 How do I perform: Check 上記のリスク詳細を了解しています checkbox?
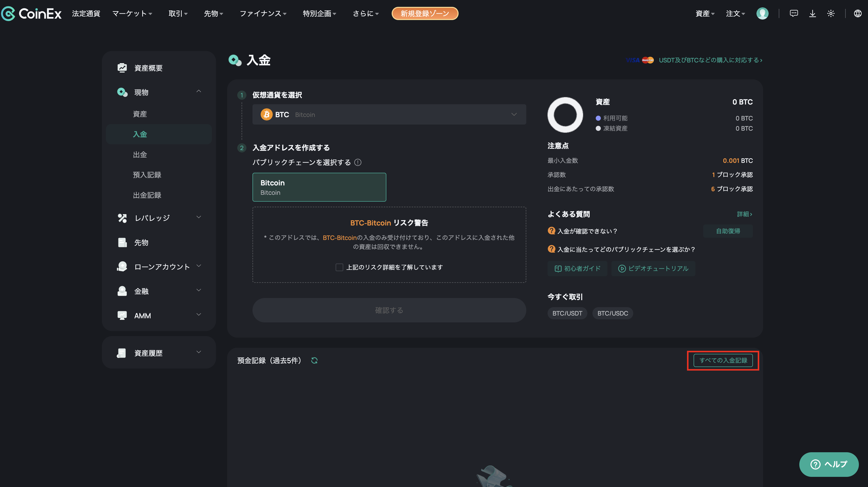(x=339, y=267)
